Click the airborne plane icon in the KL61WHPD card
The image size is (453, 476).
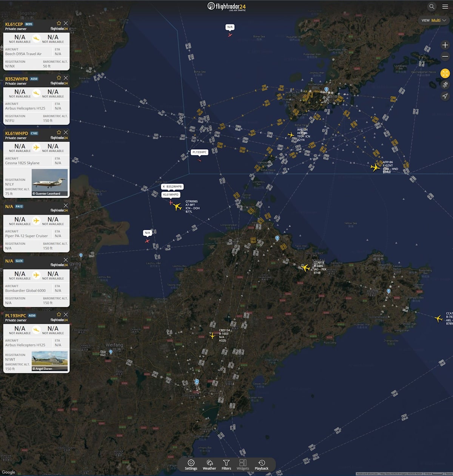pyautogui.click(x=36, y=147)
